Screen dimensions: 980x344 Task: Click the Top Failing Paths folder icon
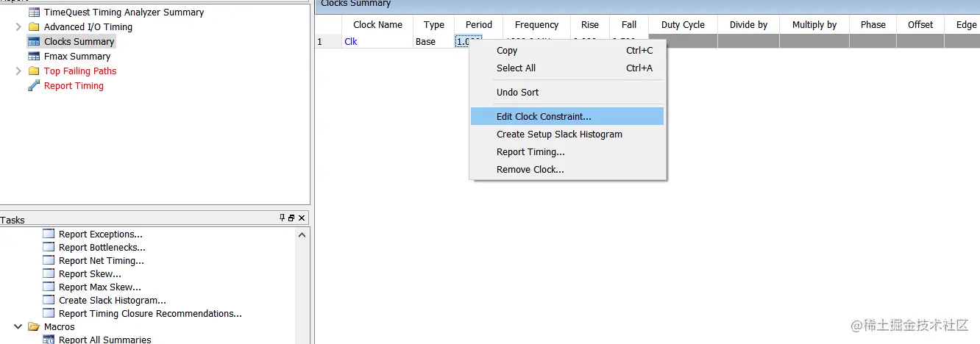point(34,71)
